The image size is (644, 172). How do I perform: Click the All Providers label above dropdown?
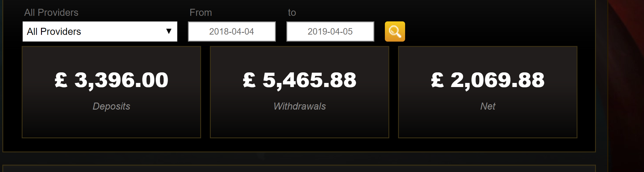coord(51,13)
